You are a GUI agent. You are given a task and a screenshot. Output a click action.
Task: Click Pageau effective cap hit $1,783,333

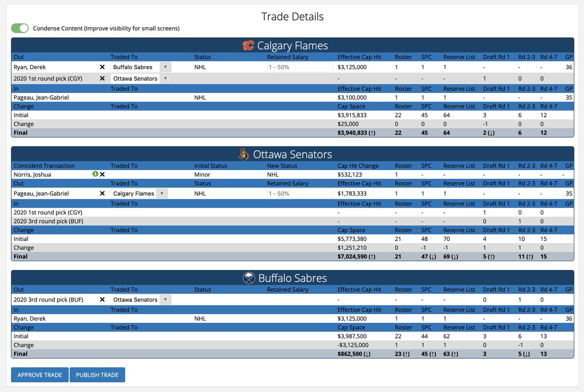(352, 194)
